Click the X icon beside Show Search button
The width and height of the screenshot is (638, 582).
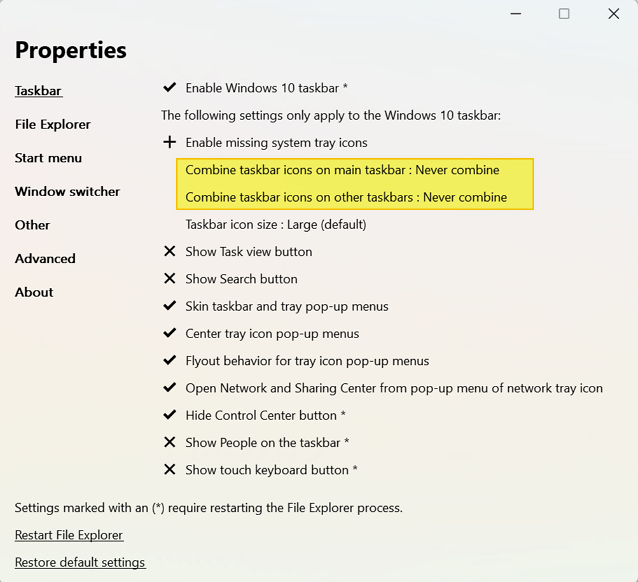[170, 278]
